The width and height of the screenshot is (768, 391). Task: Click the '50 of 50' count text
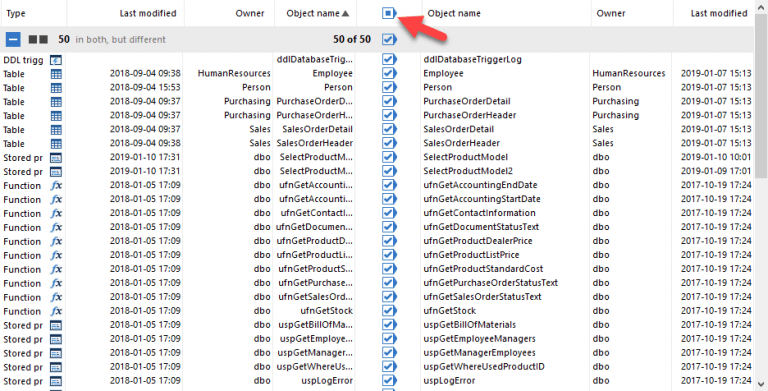click(352, 39)
